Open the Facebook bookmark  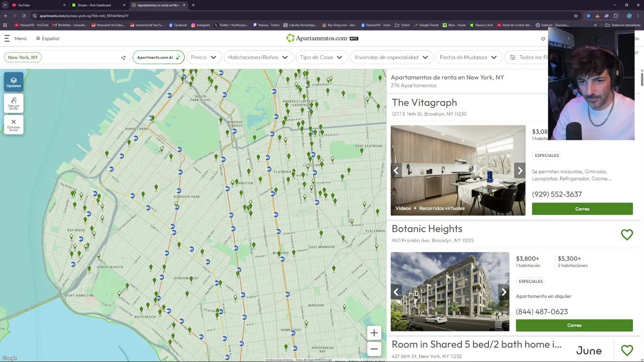coord(178,25)
